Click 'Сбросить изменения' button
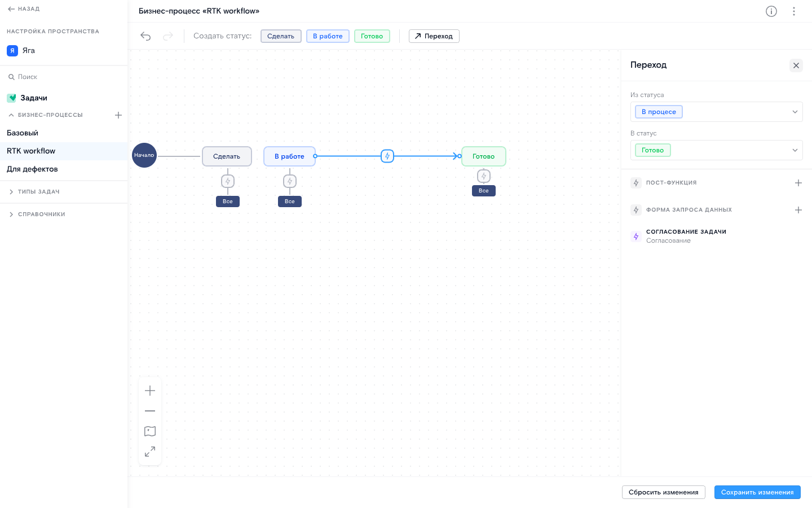Viewport: 812px width, 508px height. 663,492
